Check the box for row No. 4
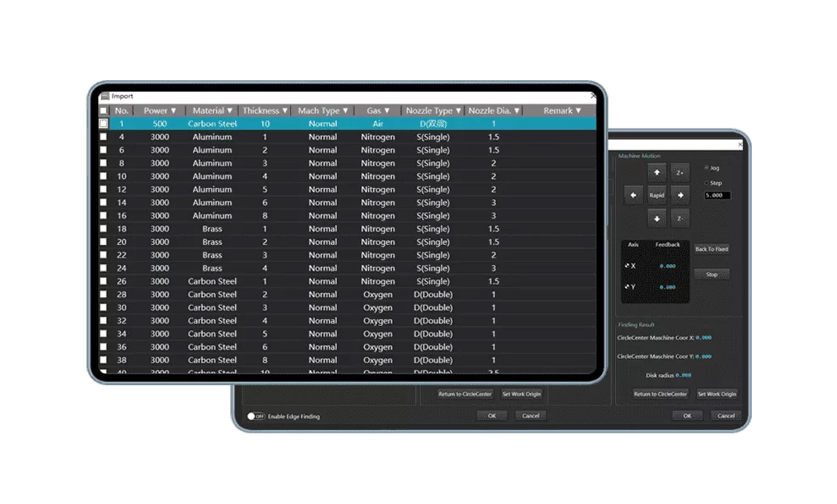 [x=104, y=137]
